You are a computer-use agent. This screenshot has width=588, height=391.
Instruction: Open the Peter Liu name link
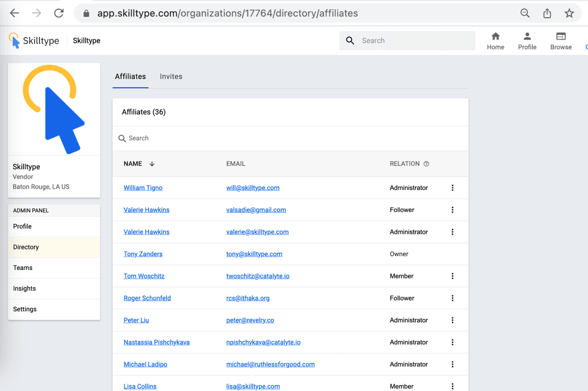(x=136, y=320)
